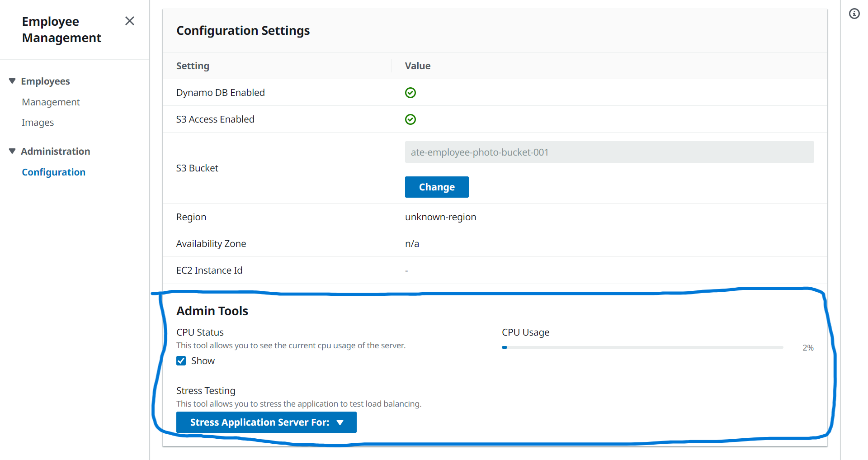Screen dimensions: 868x460
Task: Click the CPU Usage progress bar
Action: pos(642,347)
